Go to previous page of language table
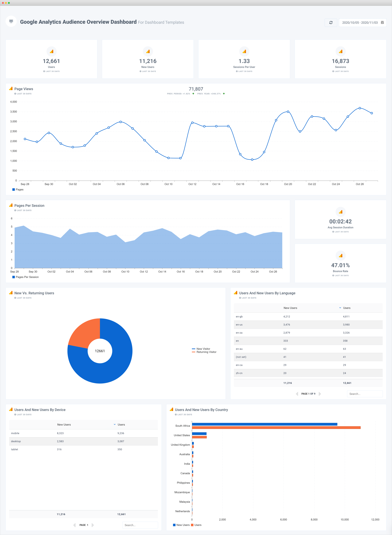 [297, 394]
